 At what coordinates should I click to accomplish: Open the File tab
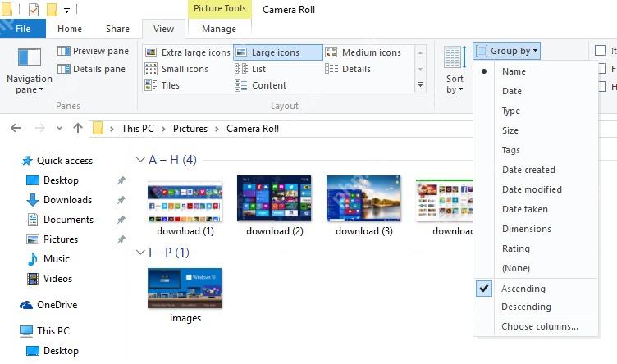coord(23,29)
